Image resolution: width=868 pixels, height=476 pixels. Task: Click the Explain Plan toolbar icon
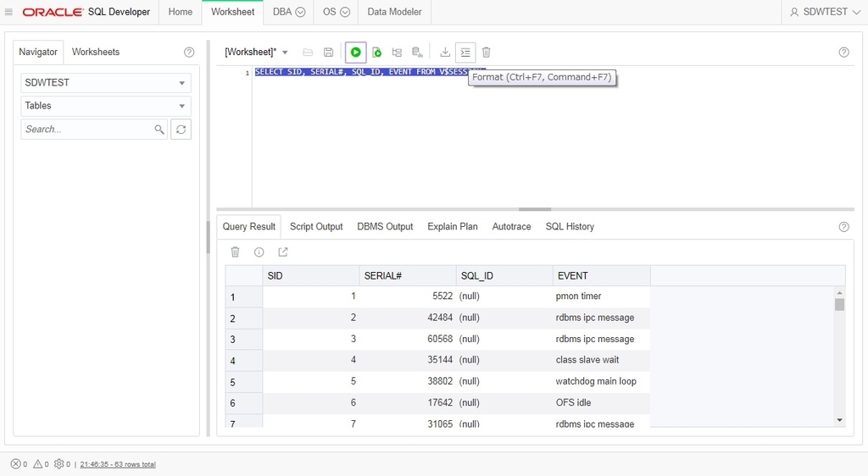click(x=397, y=53)
